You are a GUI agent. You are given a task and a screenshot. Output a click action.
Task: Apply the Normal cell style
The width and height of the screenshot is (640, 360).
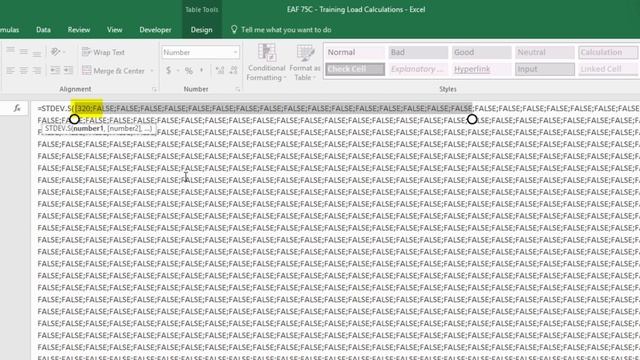tap(355, 52)
